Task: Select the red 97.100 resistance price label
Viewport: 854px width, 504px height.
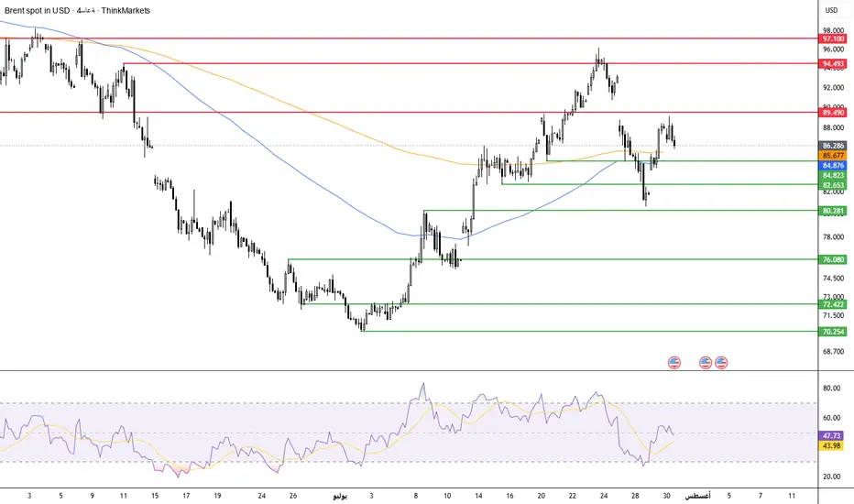Action: click(x=833, y=38)
